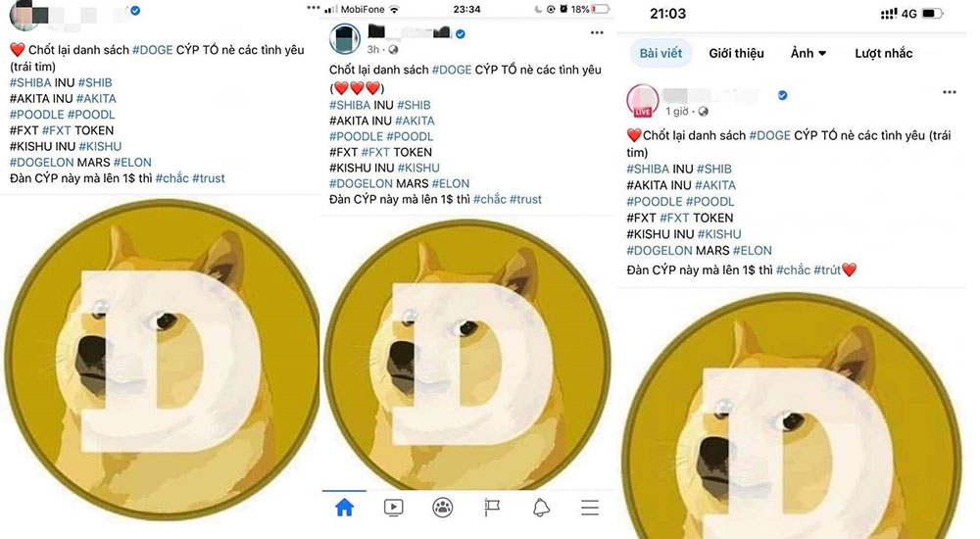Tap the LIVE profile picture
The height and width of the screenshot is (539, 980).
coord(643,101)
